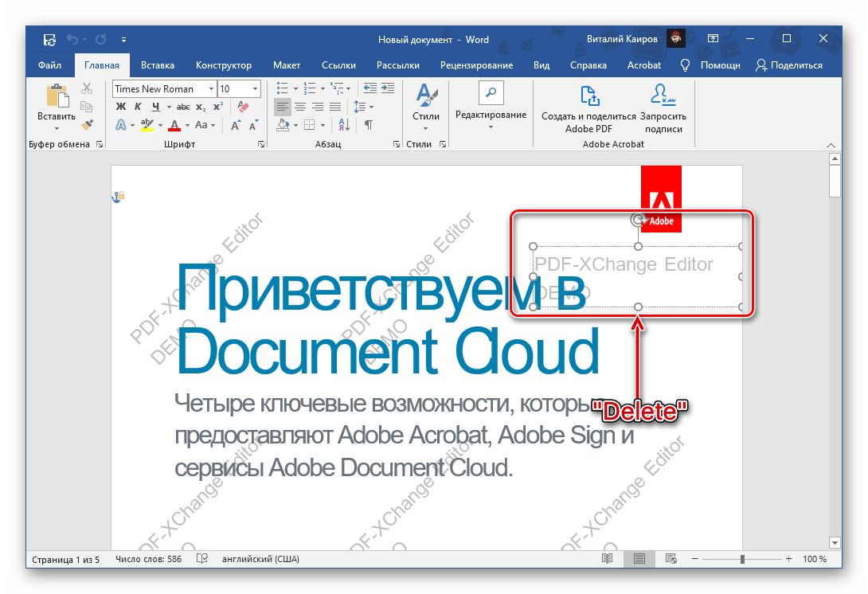Expand Paragraph (Абзац) dialog launcher
This screenshot has height=594, width=868.
coord(397,144)
